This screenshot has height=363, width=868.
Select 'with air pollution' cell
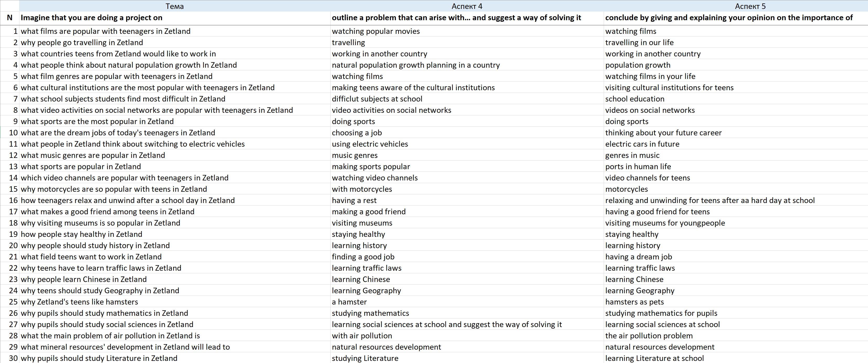tap(467, 336)
